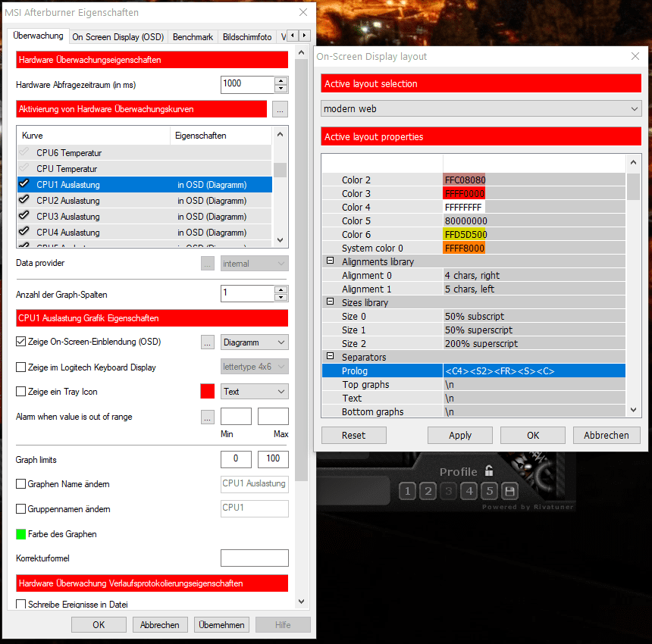Select the CPU Temperatur curve row
This screenshot has height=644, width=652.
(x=144, y=168)
